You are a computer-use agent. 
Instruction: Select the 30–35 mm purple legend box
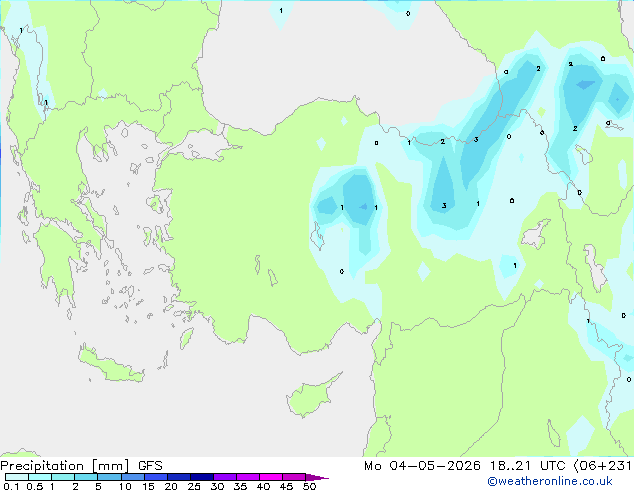pos(225,477)
